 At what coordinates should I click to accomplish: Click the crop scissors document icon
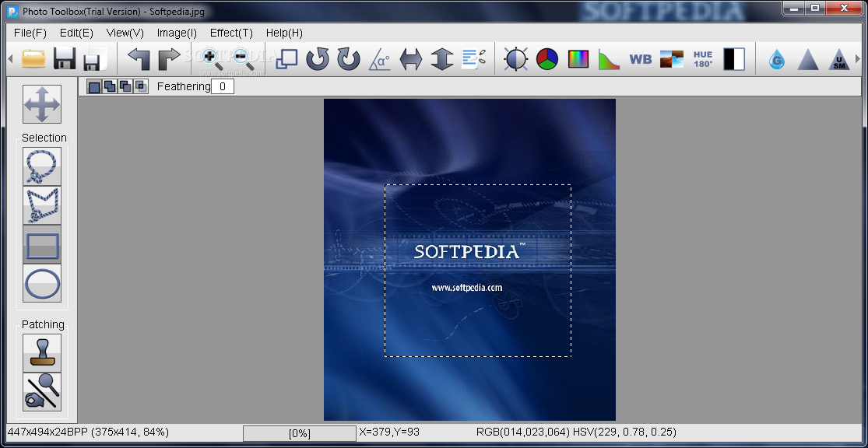473,58
